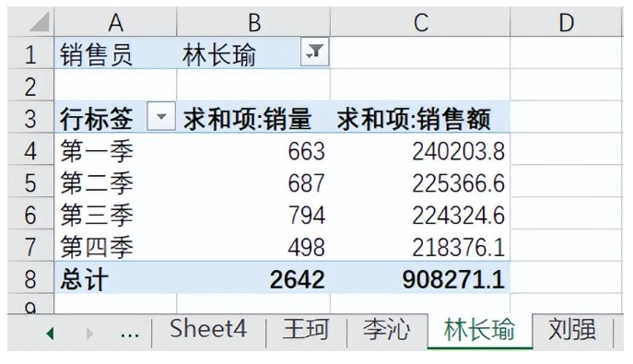Select the 林长瑜 sheet tab
This screenshot has height=364, width=633.
coord(480,330)
